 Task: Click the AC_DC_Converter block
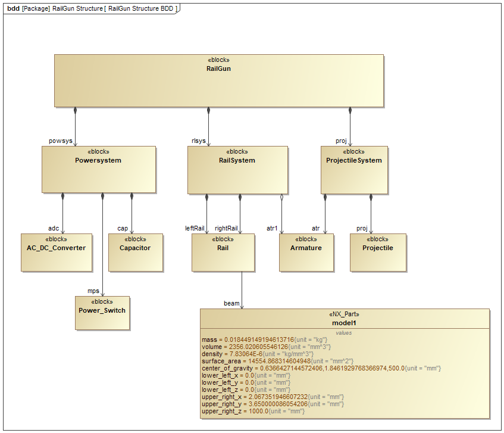pos(57,253)
